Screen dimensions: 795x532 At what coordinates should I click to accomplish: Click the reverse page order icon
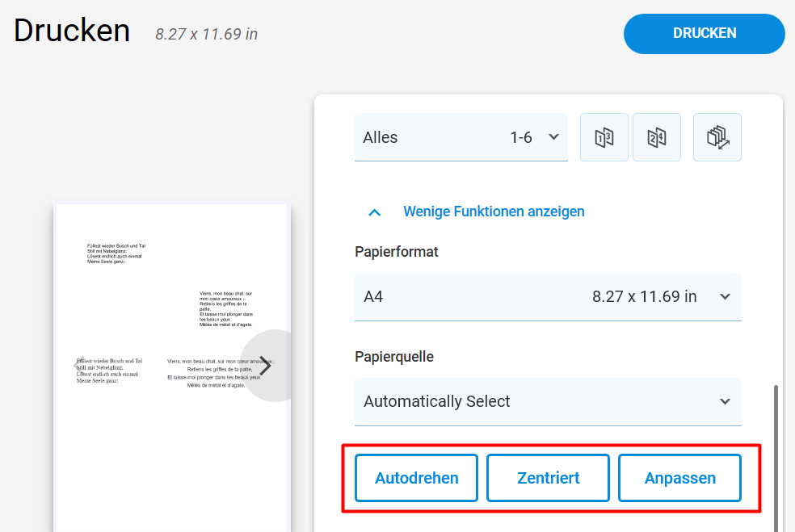pos(717,137)
